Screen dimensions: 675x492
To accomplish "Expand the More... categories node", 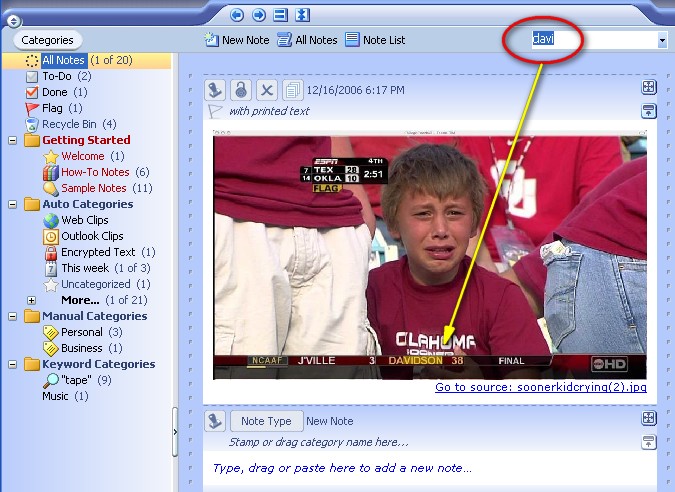I will pyautogui.click(x=31, y=300).
